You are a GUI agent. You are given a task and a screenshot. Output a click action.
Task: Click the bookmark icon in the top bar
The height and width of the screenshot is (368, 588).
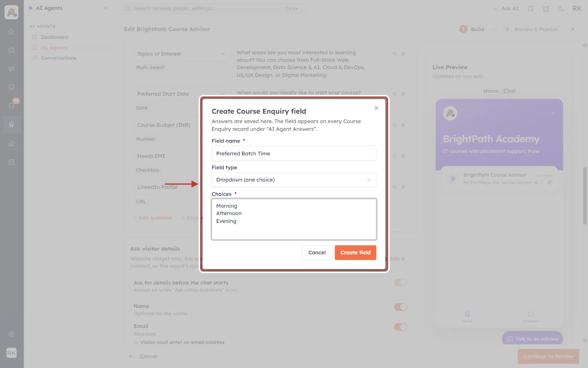(530, 9)
